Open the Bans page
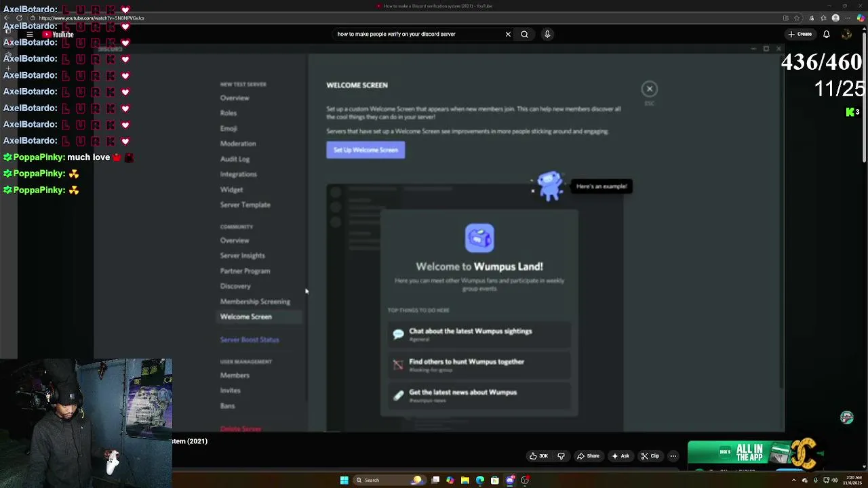The width and height of the screenshot is (868, 488). point(227,405)
